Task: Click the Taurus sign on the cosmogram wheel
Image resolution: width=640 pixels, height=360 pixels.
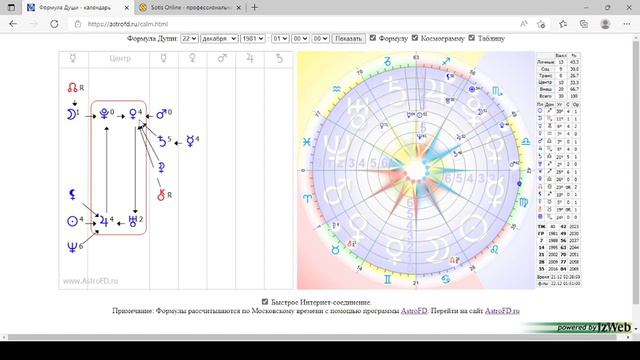Action: coord(335,250)
